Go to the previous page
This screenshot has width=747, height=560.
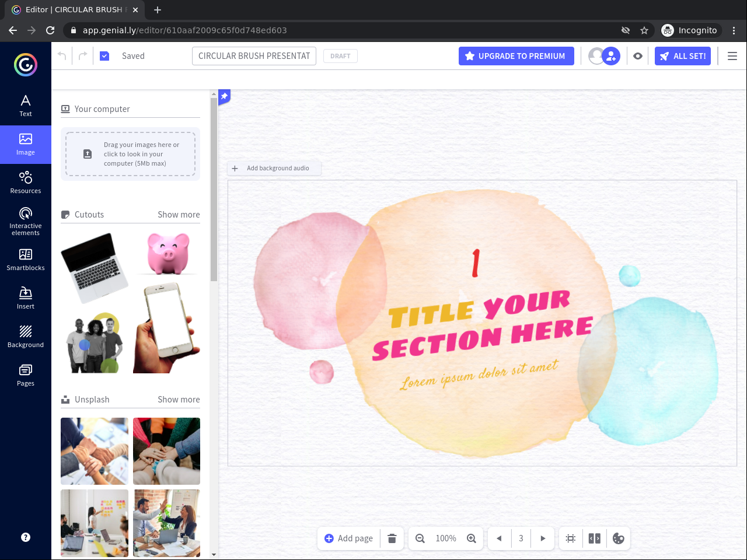click(x=499, y=538)
